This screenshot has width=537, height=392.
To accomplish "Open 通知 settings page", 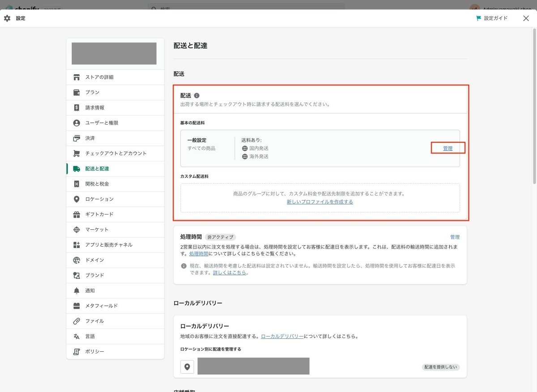I will (x=115, y=291).
